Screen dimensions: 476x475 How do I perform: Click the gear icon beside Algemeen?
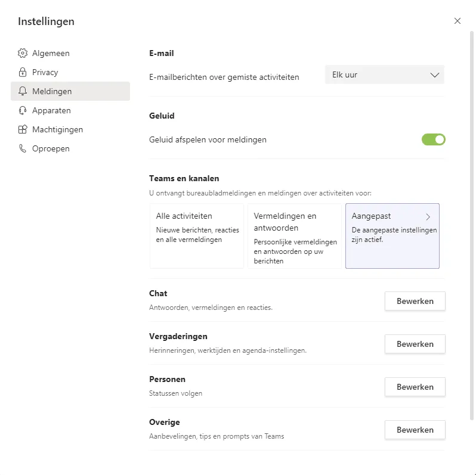pos(23,53)
